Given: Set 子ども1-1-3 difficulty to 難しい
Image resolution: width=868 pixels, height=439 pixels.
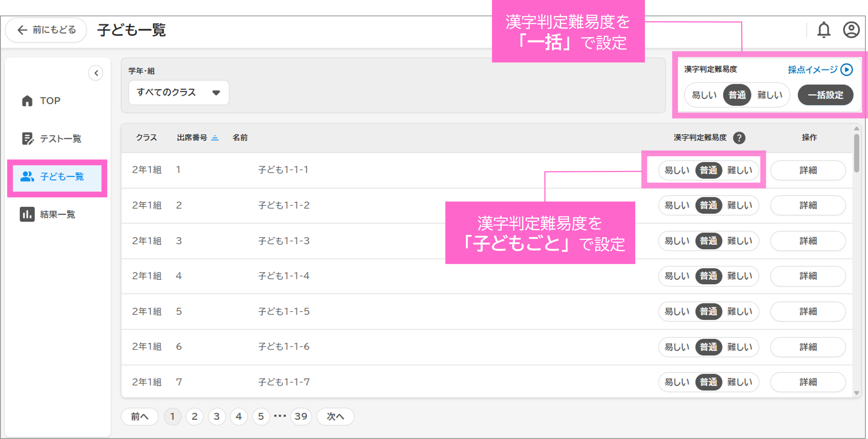Looking at the screenshot, I should [x=740, y=241].
